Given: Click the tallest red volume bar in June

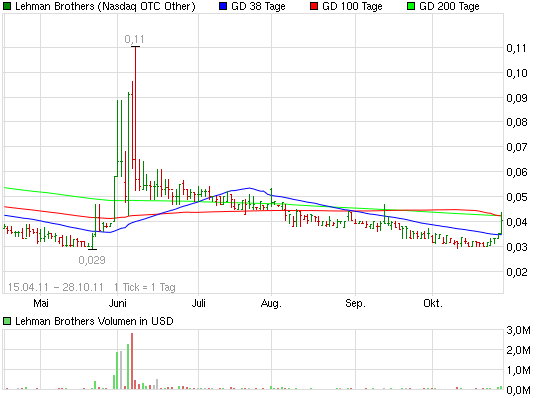Looking at the screenshot, I should tap(132, 361).
